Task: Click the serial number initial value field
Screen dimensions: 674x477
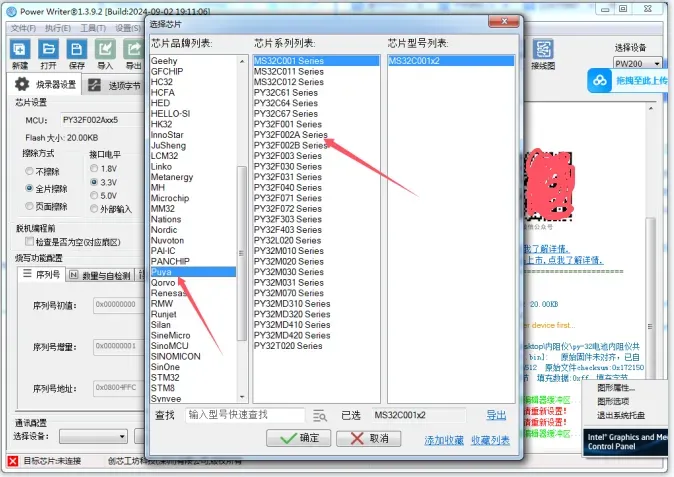Action: (x=118, y=305)
